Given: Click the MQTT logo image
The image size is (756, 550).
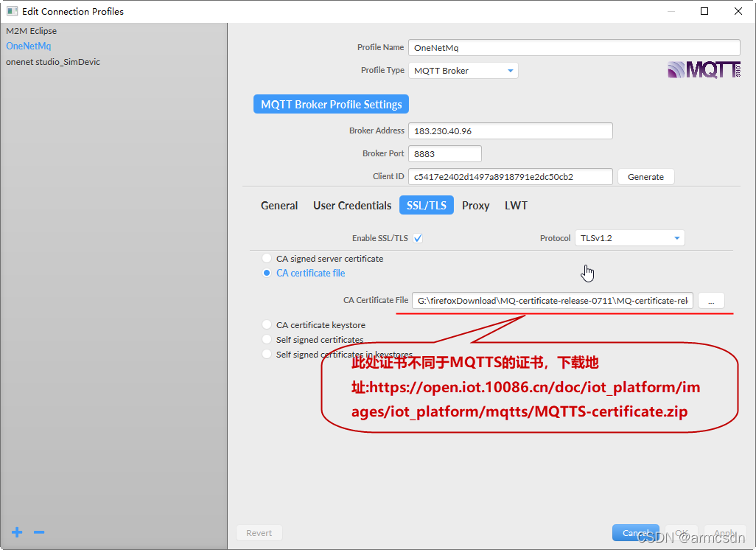Looking at the screenshot, I should coord(704,69).
